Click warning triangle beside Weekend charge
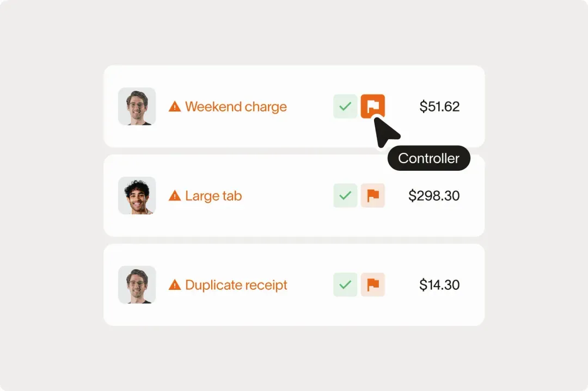Viewport: 588px width, 391px height. click(175, 107)
